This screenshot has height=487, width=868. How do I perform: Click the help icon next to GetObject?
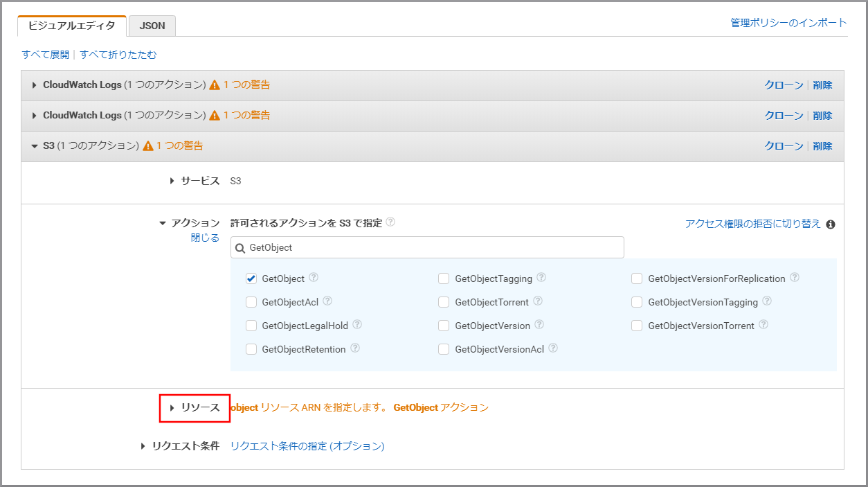point(314,278)
